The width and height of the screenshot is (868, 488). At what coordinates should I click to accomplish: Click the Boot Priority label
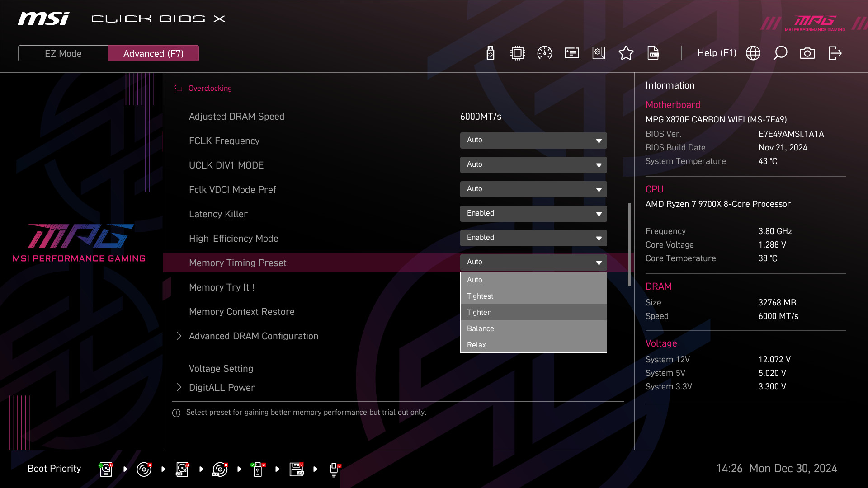pos(55,469)
